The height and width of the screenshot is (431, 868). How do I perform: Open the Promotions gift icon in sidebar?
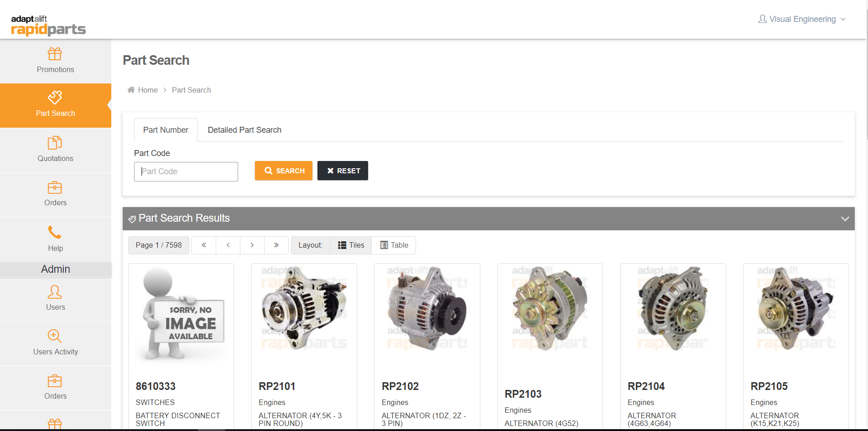55,54
